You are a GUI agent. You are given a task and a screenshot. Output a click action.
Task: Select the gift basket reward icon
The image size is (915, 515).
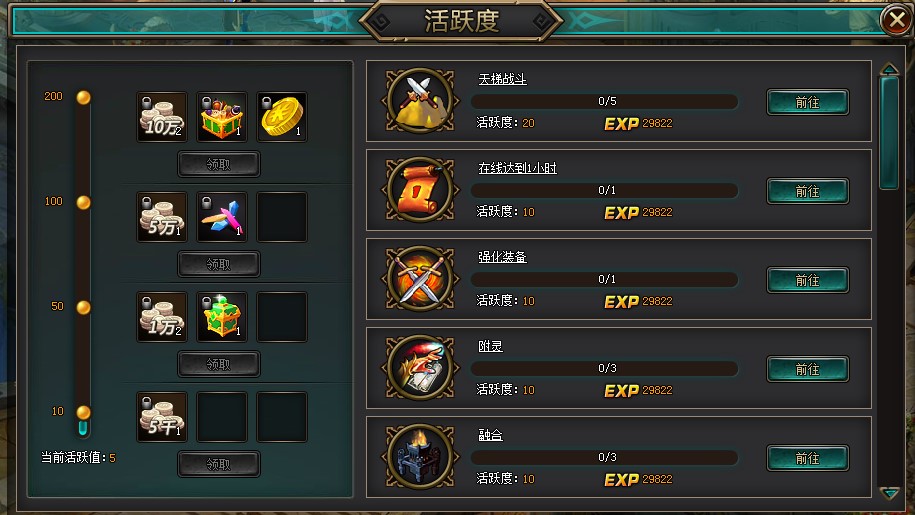point(222,117)
